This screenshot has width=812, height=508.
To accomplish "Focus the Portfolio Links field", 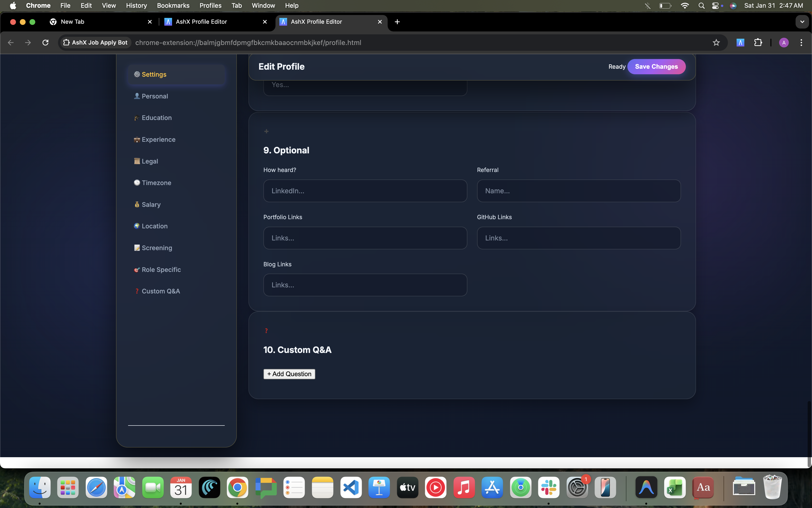I will click(x=365, y=238).
